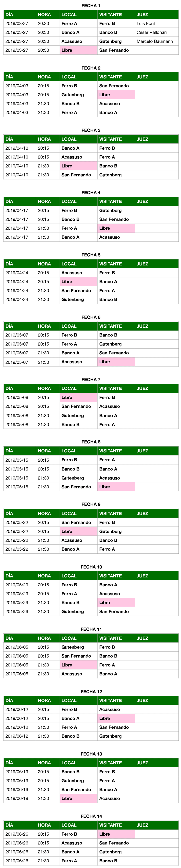The height and width of the screenshot is (868, 181).
Task: Select the JUEZ header in FECHA 11 table
Action: point(156,638)
